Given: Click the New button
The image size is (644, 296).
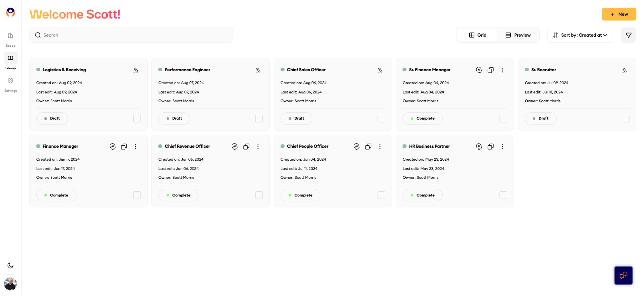Looking at the screenshot, I should pos(619,14).
